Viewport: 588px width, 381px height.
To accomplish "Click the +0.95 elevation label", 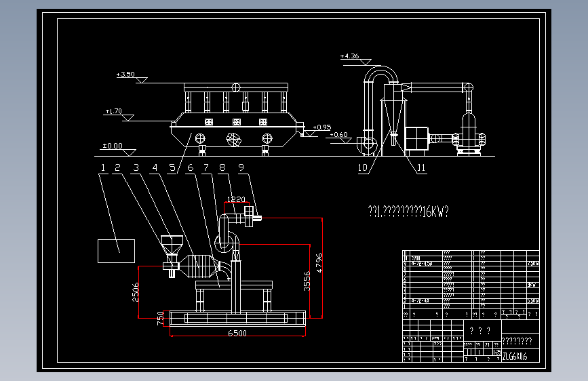I will pyautogui.click(x=322, y=127).
